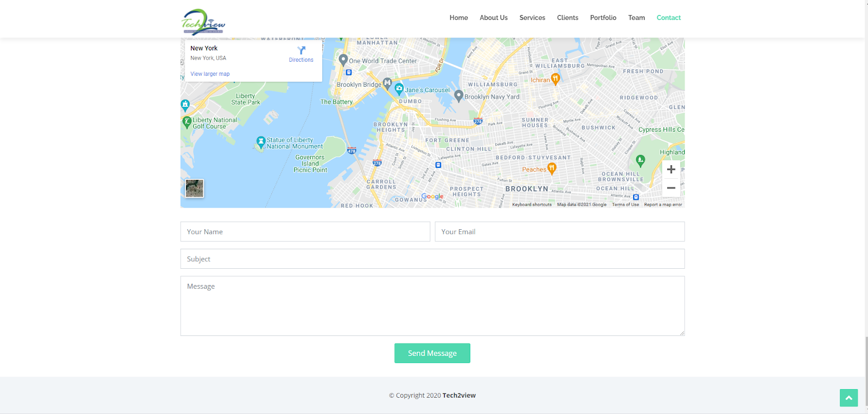
Task: Go to the Team section
Action: tap(636, 18)
